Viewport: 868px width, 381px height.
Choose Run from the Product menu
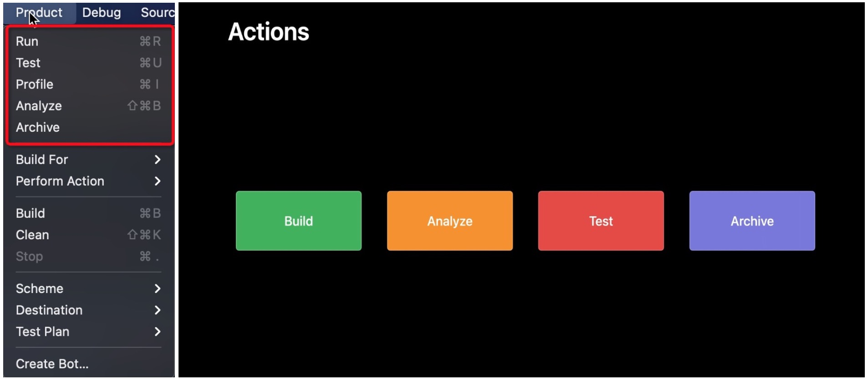click(89, 41)
